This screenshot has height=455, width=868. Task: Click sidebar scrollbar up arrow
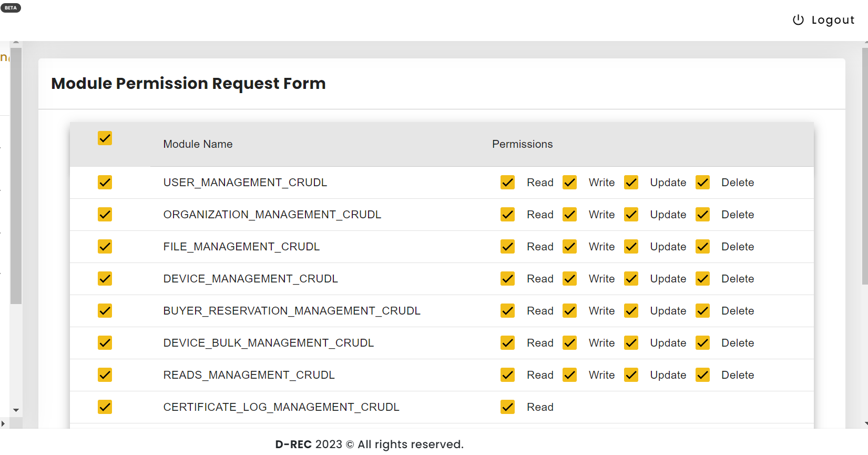click(x=16, y=42)
